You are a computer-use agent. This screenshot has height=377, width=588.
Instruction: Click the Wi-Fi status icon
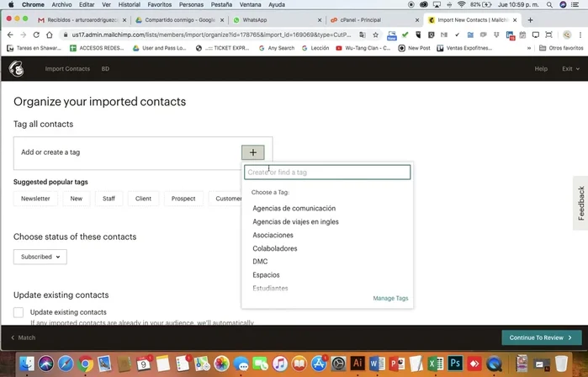(x=461, y=4)
